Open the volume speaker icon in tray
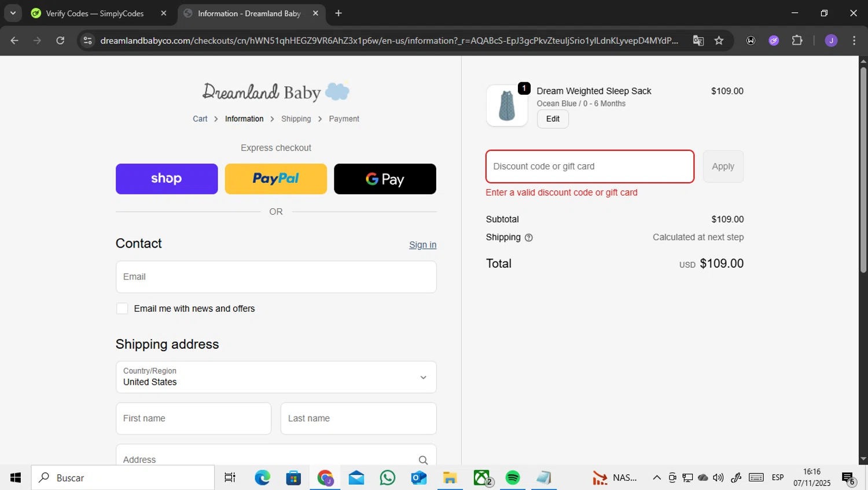The width and height of the screenshot is (868, 490). pyautogui.click(x=718, y=478)
